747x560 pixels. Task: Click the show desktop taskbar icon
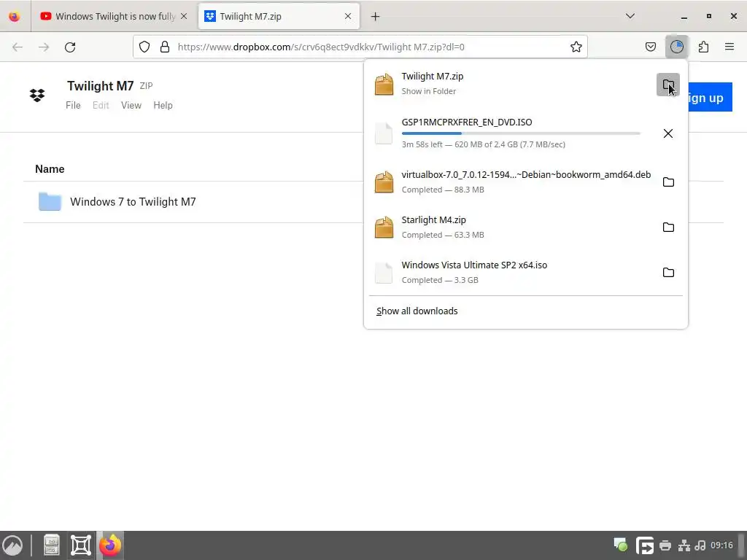(x=80, y=545)
